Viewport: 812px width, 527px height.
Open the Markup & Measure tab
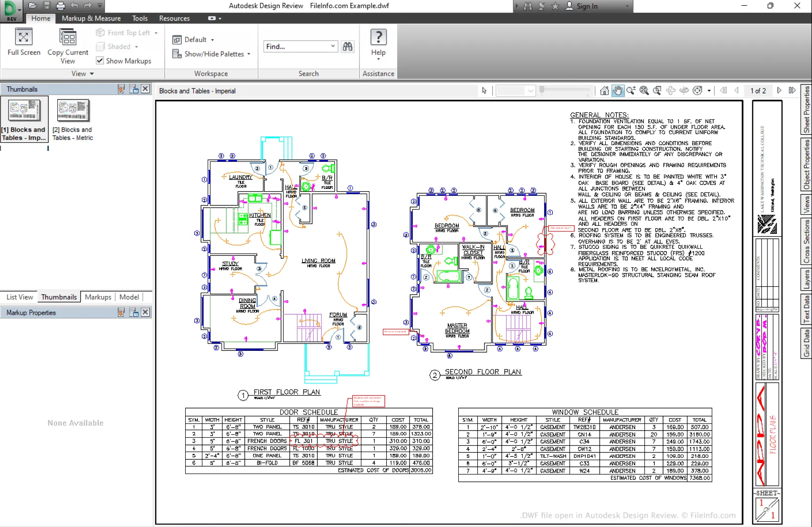[91, 18]
